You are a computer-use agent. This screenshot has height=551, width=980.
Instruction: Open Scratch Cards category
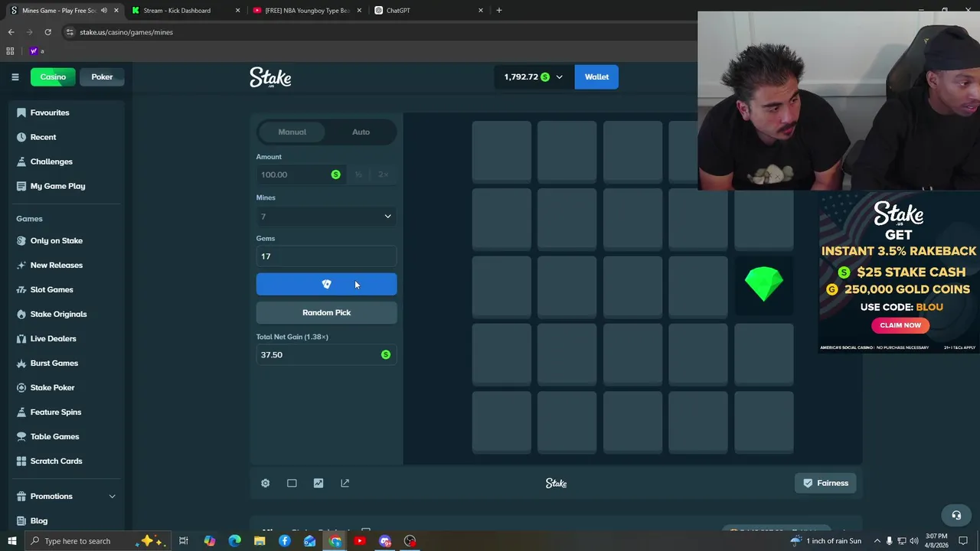click(56, 461)
